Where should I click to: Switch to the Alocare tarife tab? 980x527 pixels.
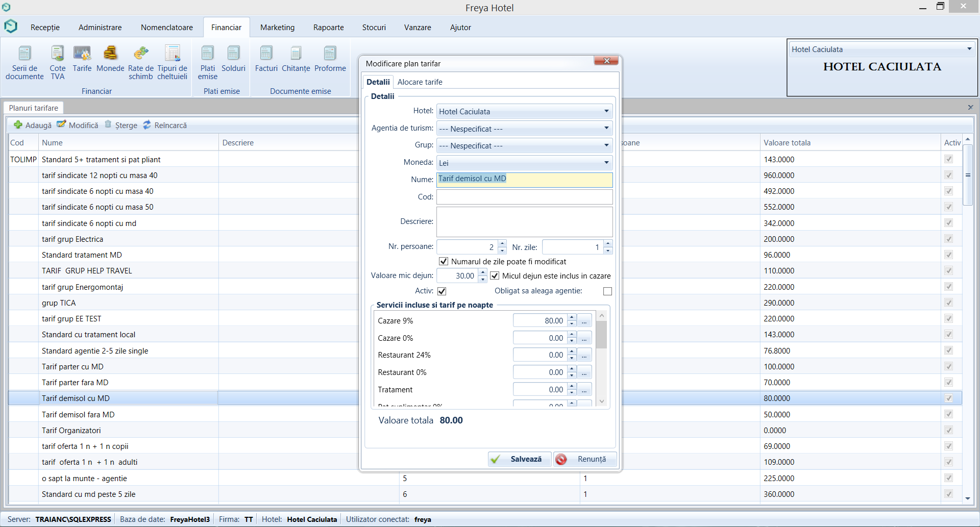[x=420, y=82]
